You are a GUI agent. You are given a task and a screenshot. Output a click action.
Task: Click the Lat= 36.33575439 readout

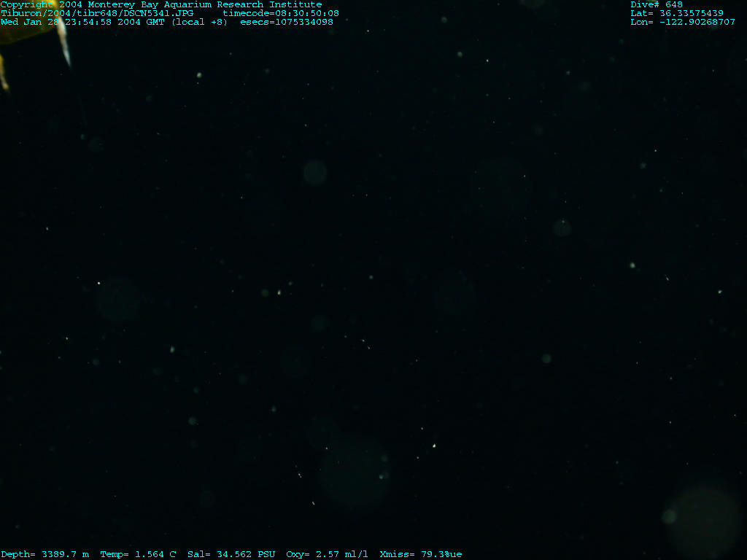click(677, 13)
